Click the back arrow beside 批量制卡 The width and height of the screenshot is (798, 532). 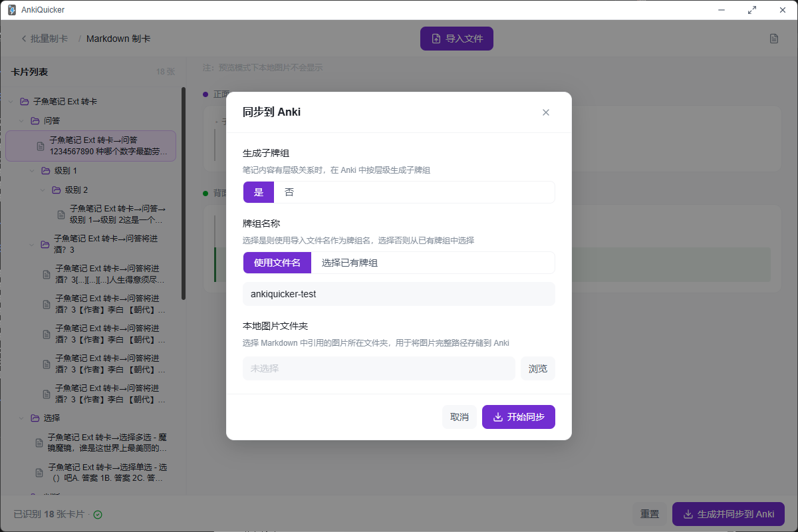(x=24, y=39)
